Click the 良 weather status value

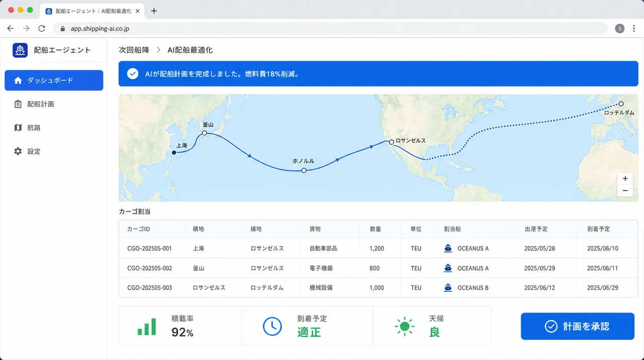point(434,332)
